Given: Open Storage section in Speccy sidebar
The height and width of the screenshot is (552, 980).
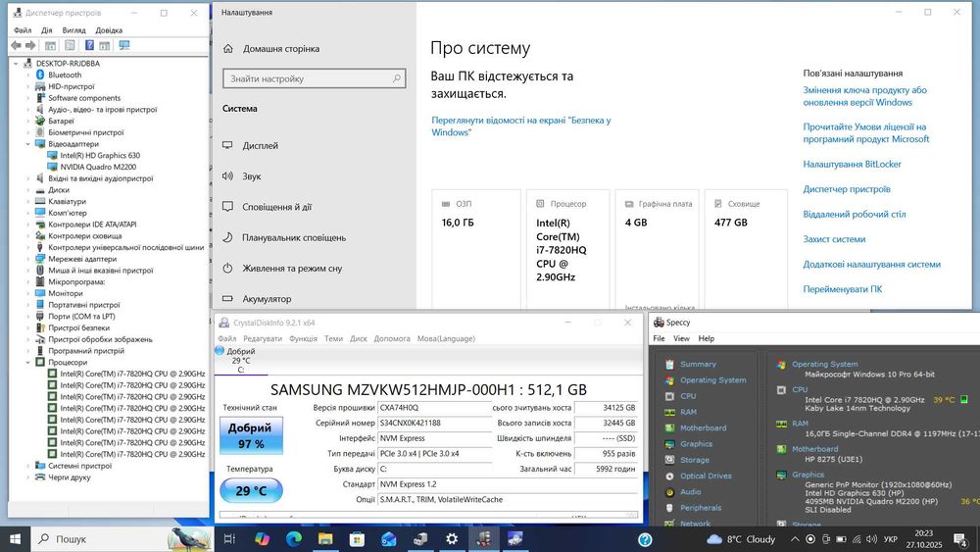Looking at the screenshot, I should 695,460.
